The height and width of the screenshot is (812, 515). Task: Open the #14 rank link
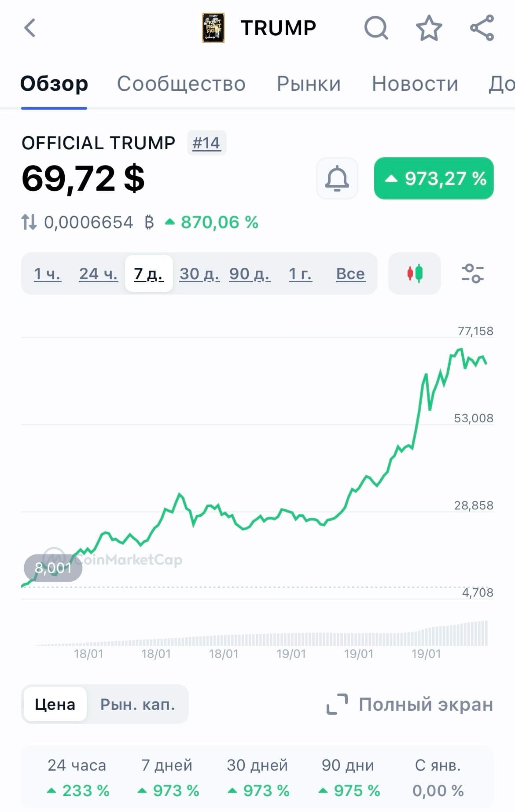coord(206,143)
